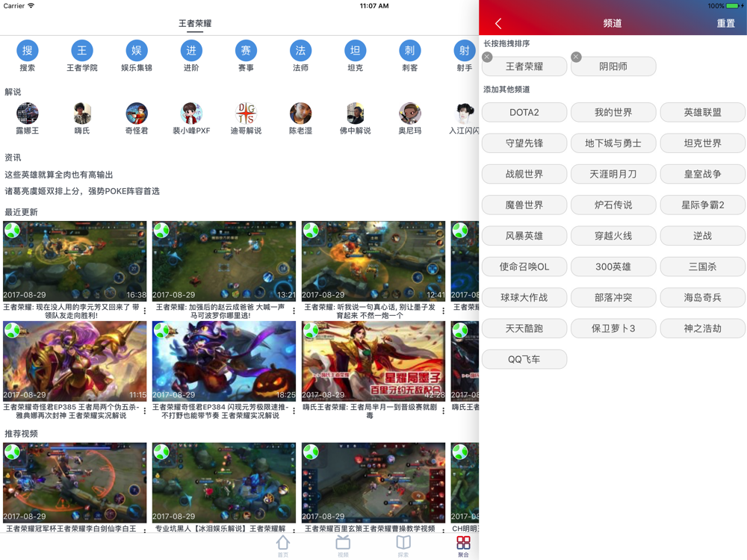This screenshot has height=560, width=747.
Task: Tap the 重置 reset button
Action: [x=725, y=23]
